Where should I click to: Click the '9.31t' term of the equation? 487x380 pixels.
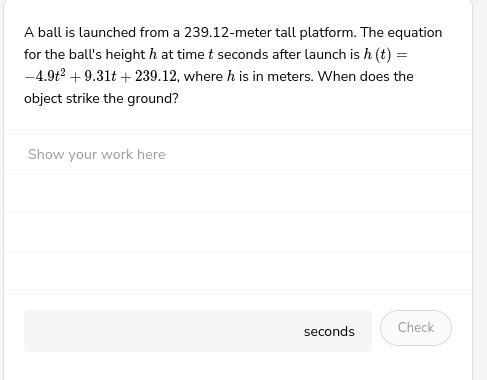(100, 76)
